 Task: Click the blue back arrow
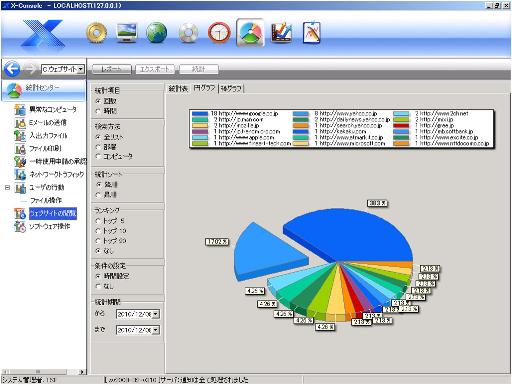click(12, 69)
